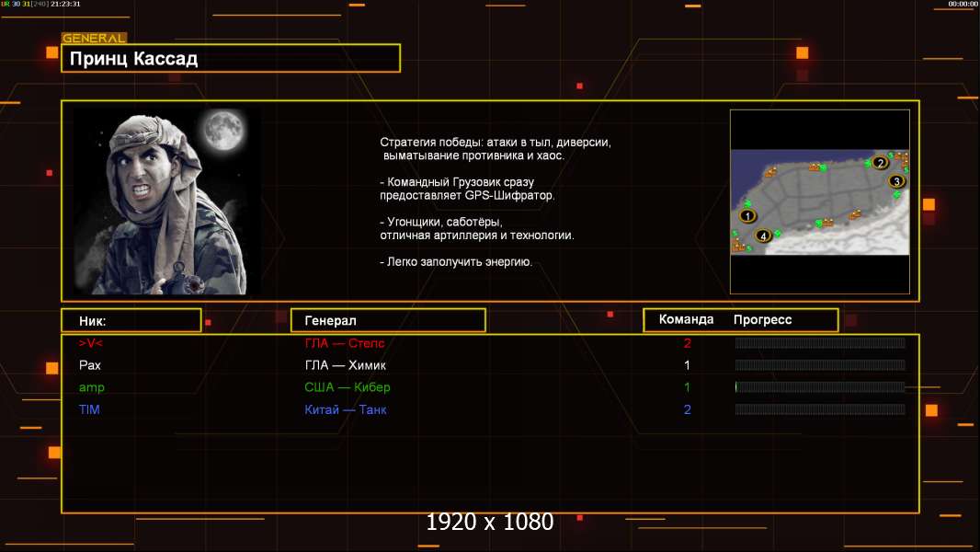Click the 'Прогресс' column header
The width and height of the screenshot is (980, 552).
tap(762, 320)
